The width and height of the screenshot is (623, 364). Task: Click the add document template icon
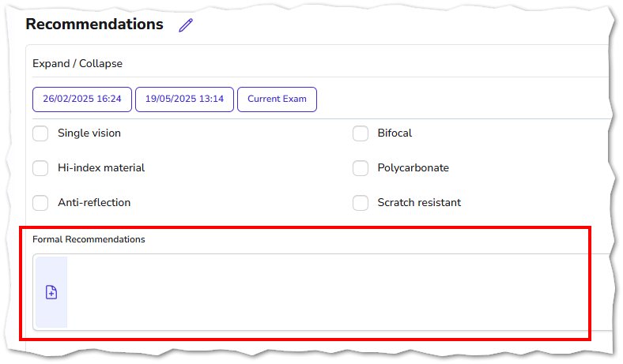(x=51, y=293)
